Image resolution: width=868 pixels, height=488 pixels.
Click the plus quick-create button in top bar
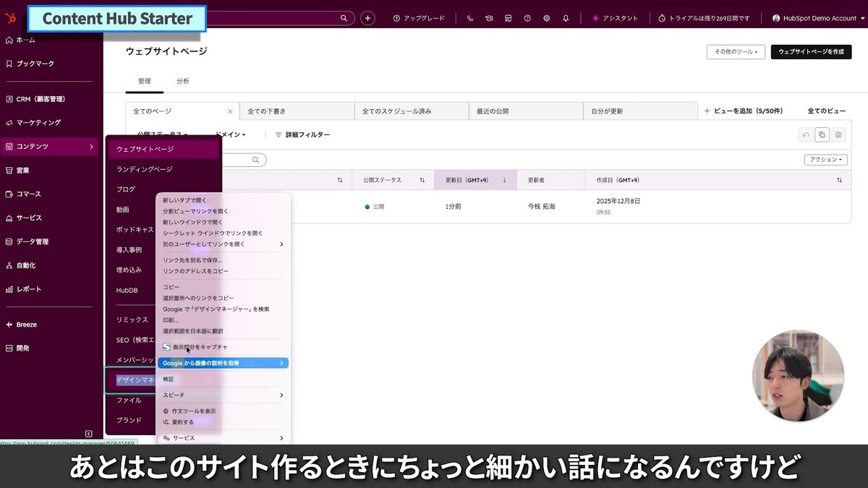click(x=367, y=18)
